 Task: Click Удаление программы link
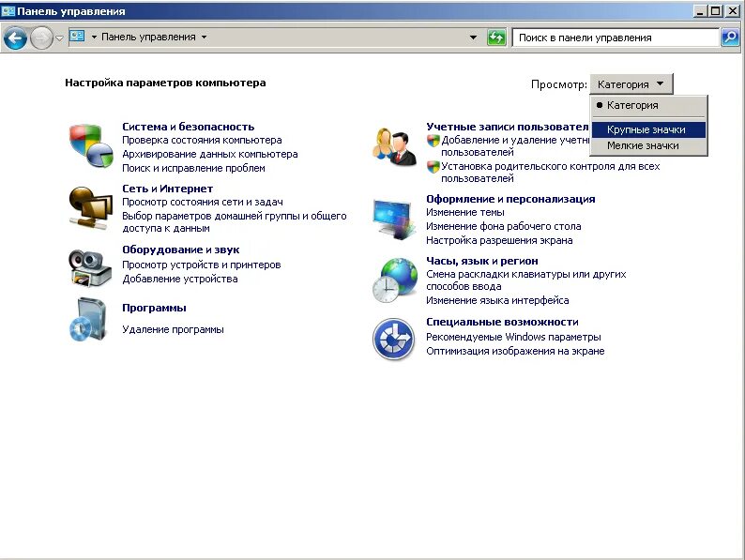tap(173, 329)
